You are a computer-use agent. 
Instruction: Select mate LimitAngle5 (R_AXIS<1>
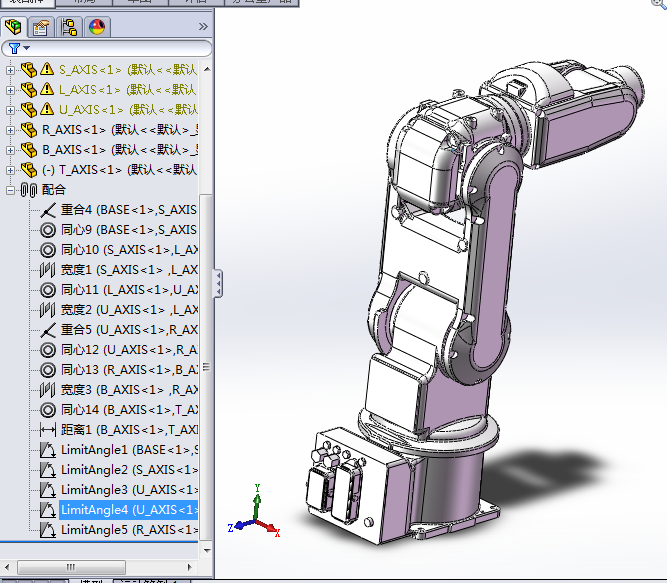(x=129, y=530)
